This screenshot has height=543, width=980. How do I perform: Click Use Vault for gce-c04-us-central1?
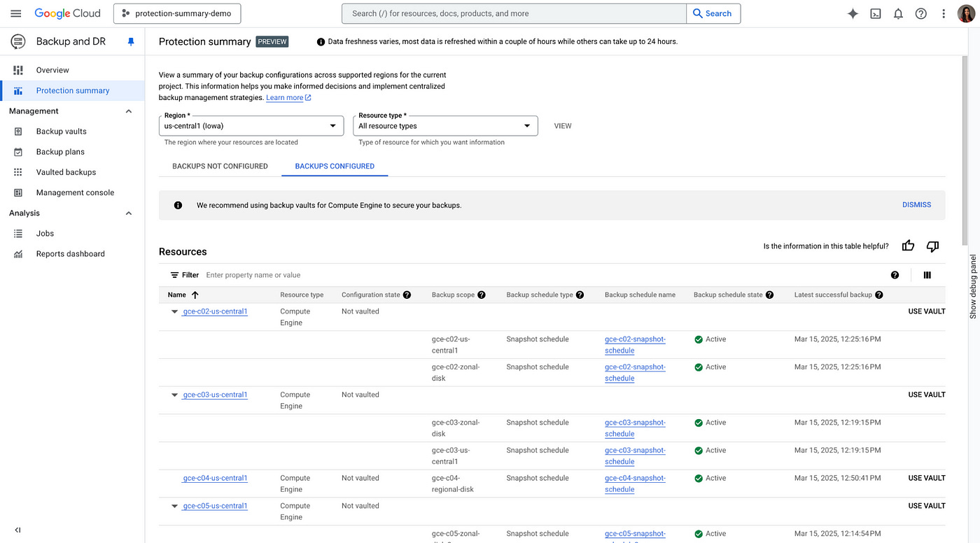(927, 478)
